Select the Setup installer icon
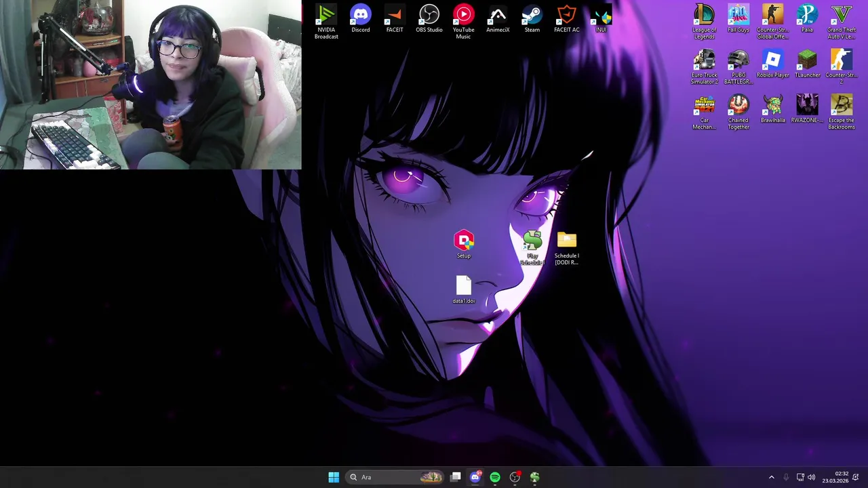 point(464,245)
